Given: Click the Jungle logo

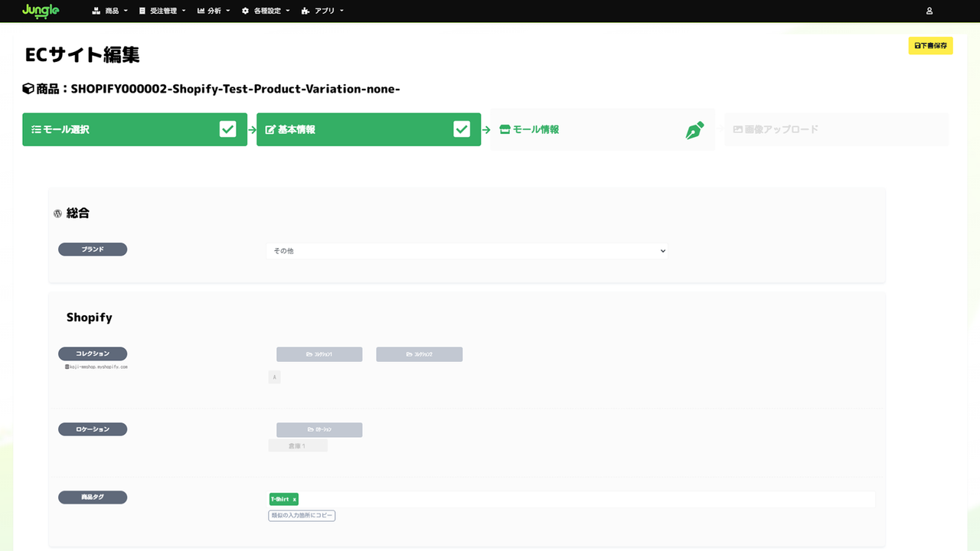Looking at the screenshot, I should coord(41,11).
